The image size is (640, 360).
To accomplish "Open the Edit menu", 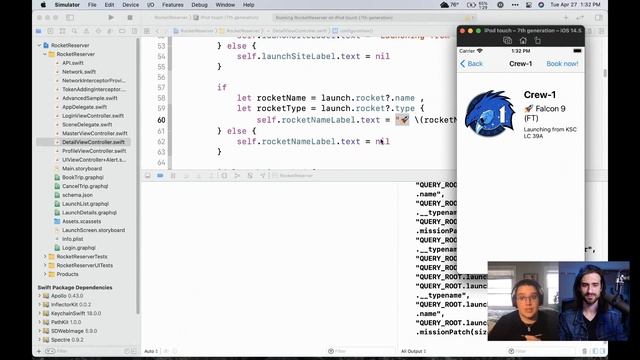I will pos(109,5).
